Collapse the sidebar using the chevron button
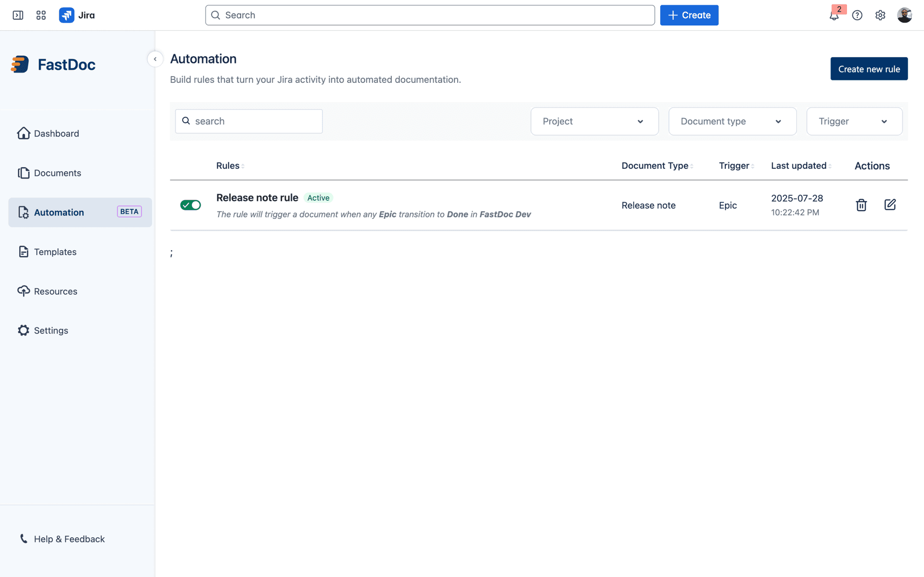924x577 pixels. point(154,59)
